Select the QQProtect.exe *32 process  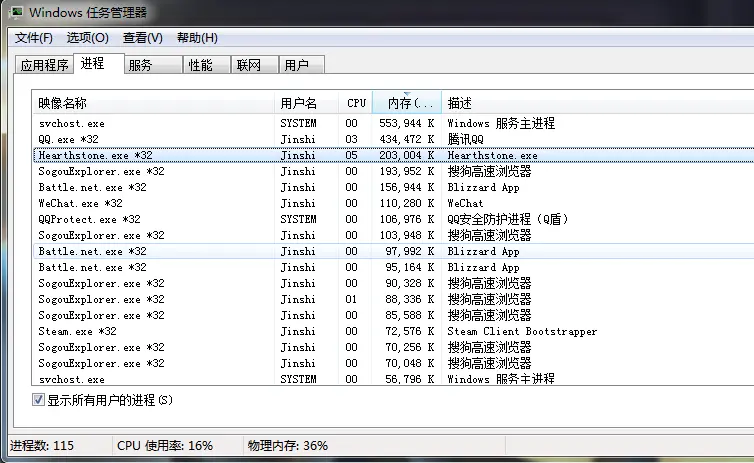[x=393, y=219]
